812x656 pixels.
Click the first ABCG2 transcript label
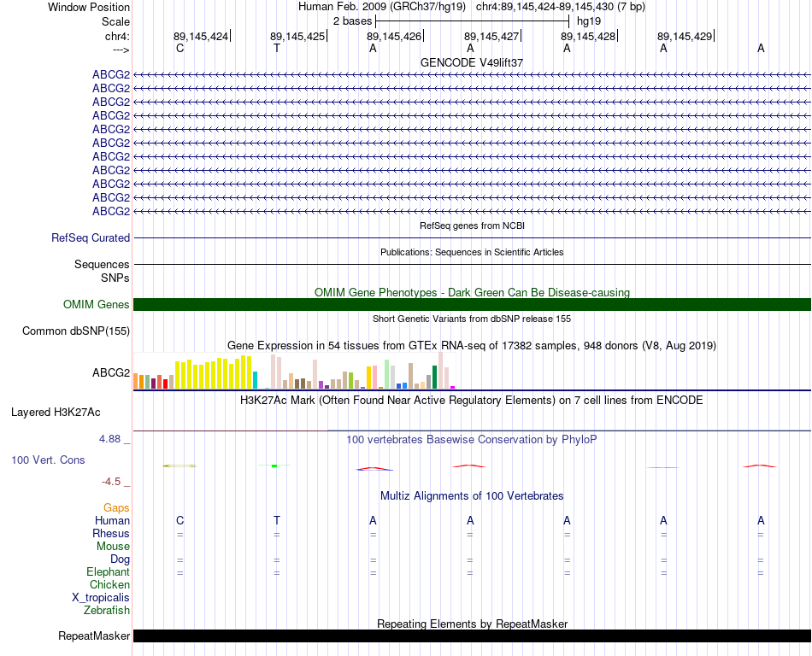point(111,74)
